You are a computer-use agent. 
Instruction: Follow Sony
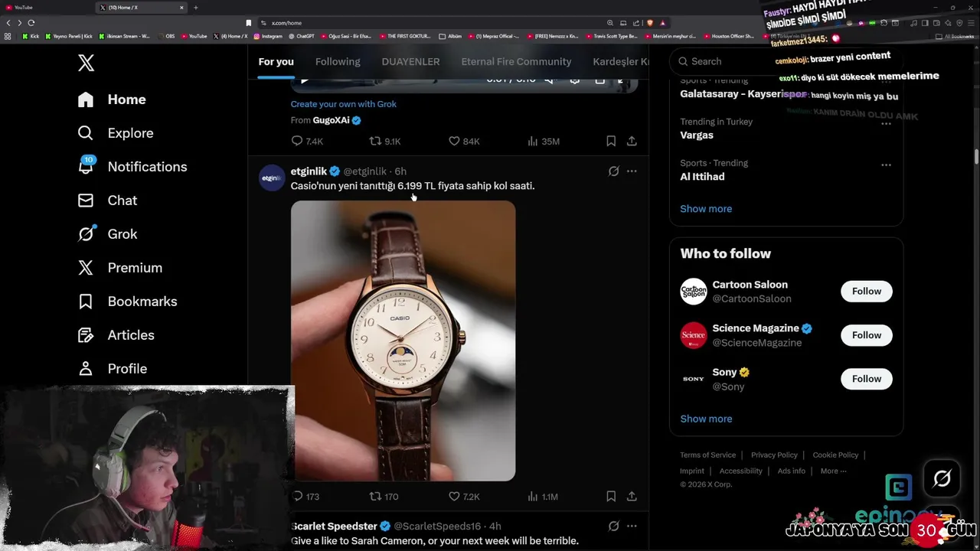[867, 379]
